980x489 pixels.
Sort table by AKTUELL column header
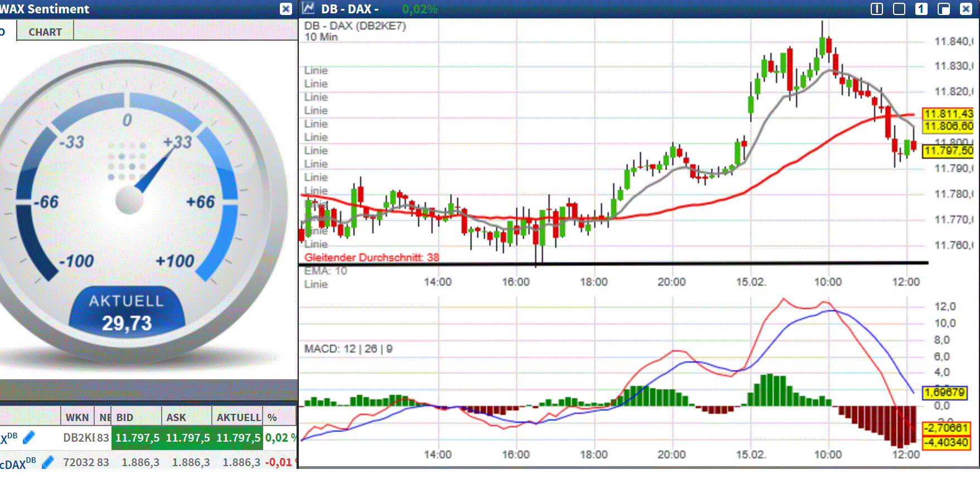click(239, 417)
